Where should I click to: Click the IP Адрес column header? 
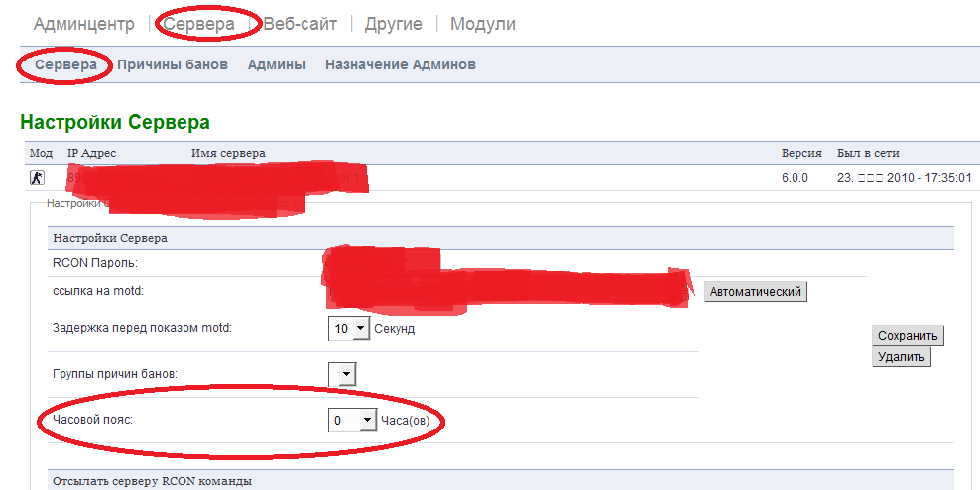(x=91, y=153)
